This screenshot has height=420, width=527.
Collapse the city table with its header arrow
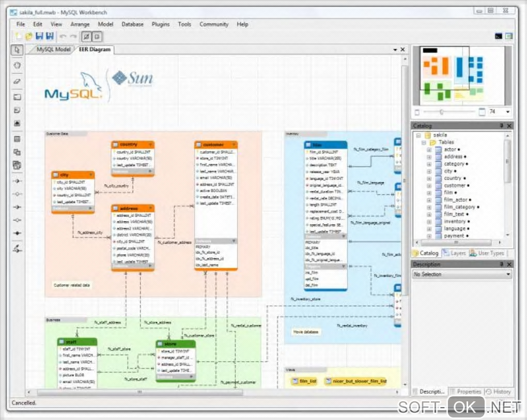tap(90, 175)
